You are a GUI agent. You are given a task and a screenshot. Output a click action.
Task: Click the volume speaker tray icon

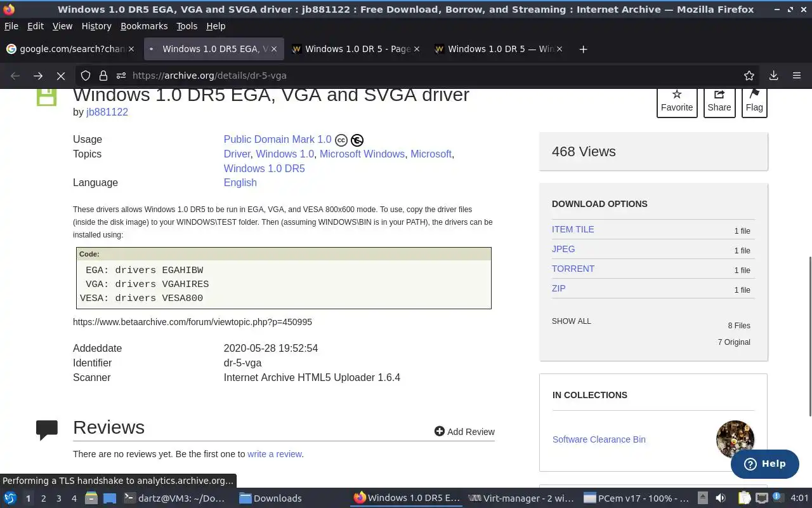(x=721, y=498)
